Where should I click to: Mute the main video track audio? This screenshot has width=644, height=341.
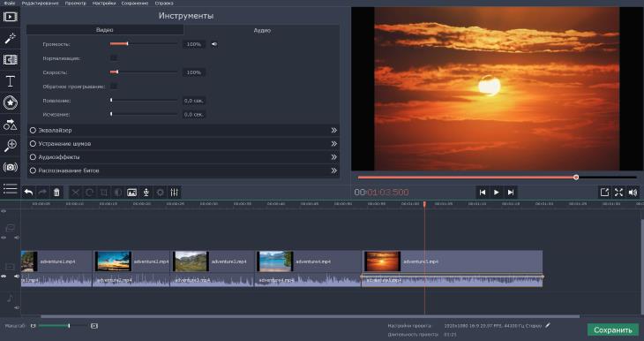17,277
